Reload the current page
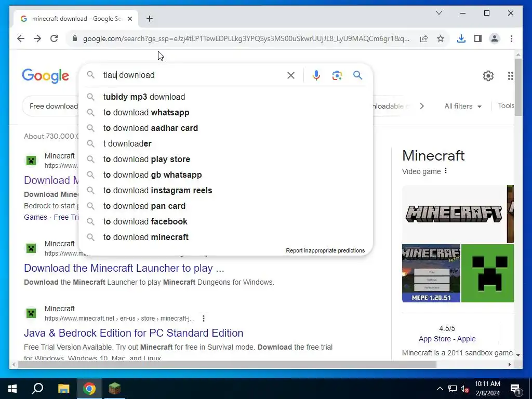Viewport: 532px width, 399px height. 54,38
